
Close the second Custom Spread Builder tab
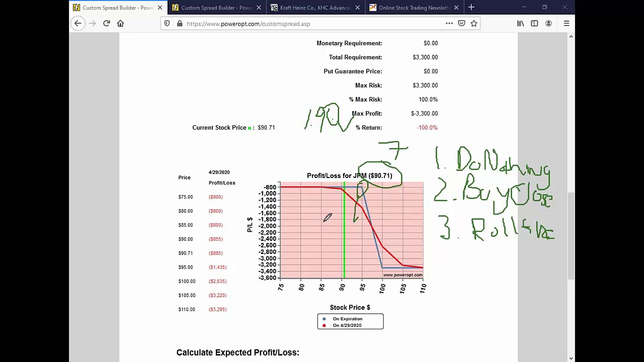259,8
